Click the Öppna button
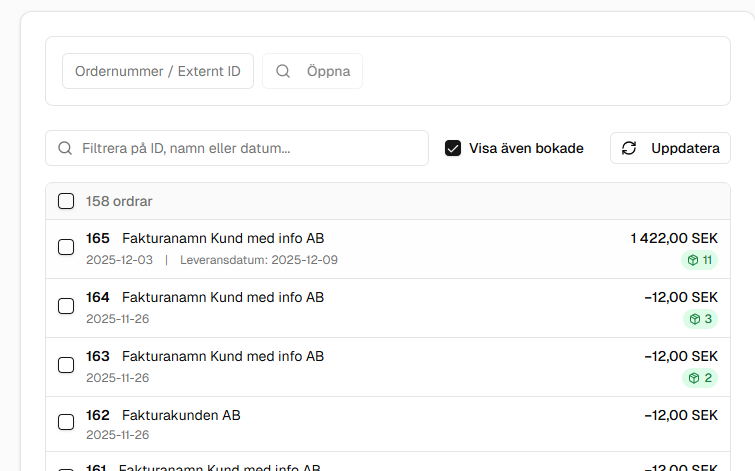The height and width of the screenshot is (471, 755). tap(312, 71)
